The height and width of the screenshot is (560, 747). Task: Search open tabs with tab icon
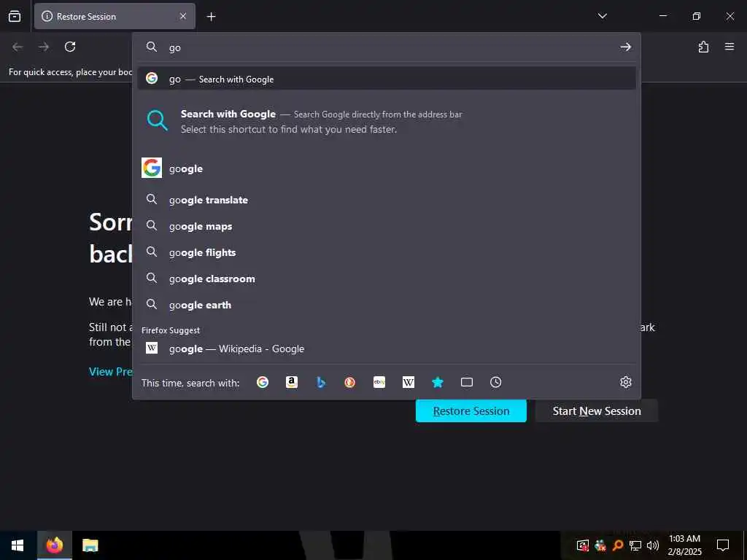(467, 382)
